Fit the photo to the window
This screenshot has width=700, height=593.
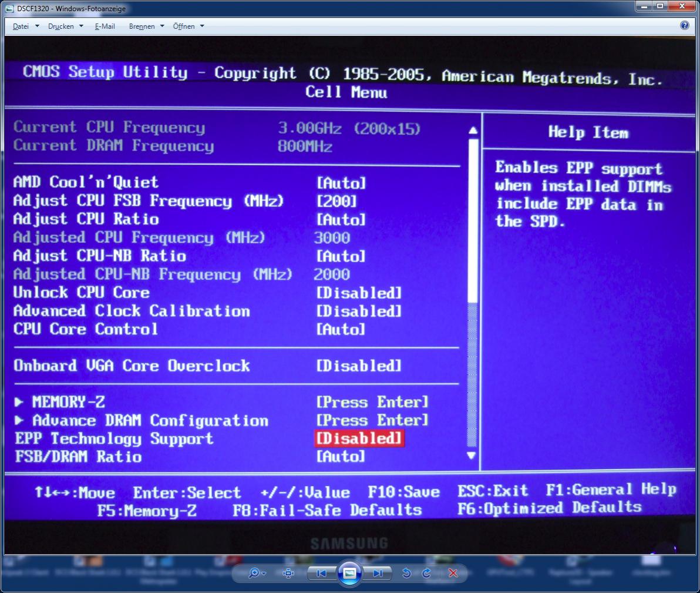(288, 573)
